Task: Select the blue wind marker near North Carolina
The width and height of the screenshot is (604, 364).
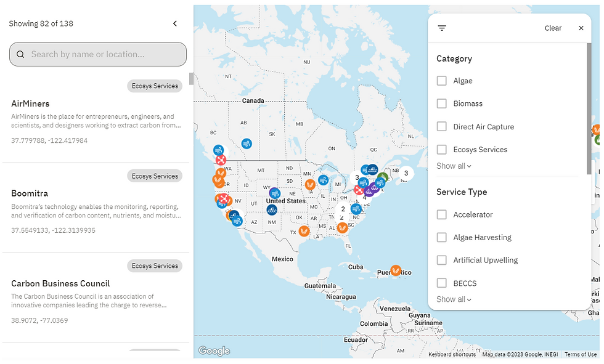Action: point(356,209)
